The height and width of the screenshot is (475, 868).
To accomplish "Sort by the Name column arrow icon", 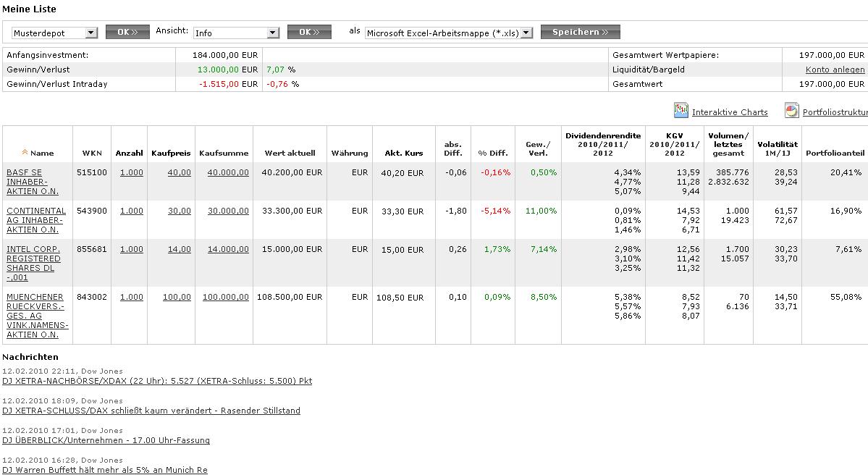I will 25,152.
